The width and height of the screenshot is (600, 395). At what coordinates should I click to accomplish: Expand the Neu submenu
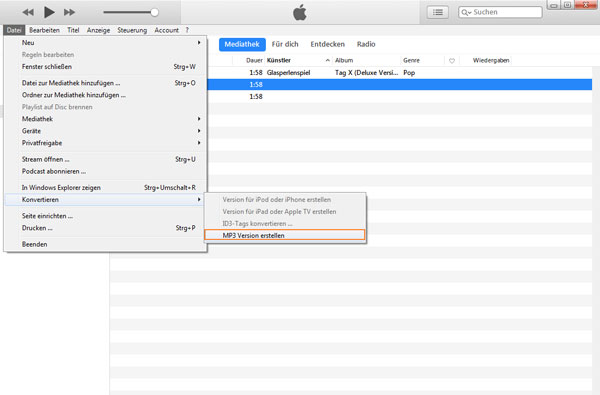coord(106,42)
